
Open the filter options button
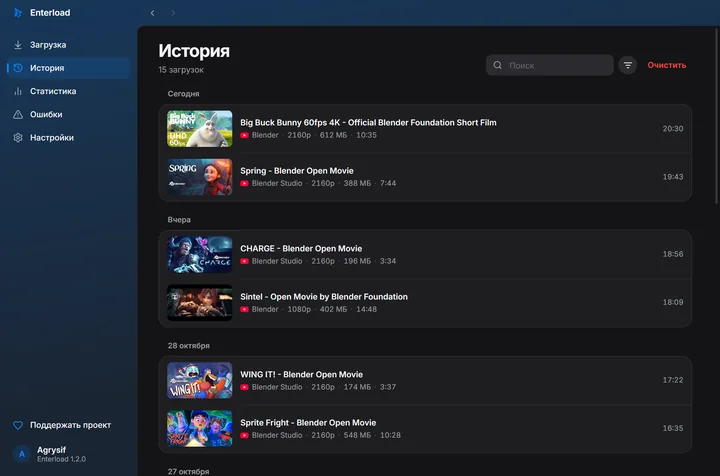coord(628,65)
